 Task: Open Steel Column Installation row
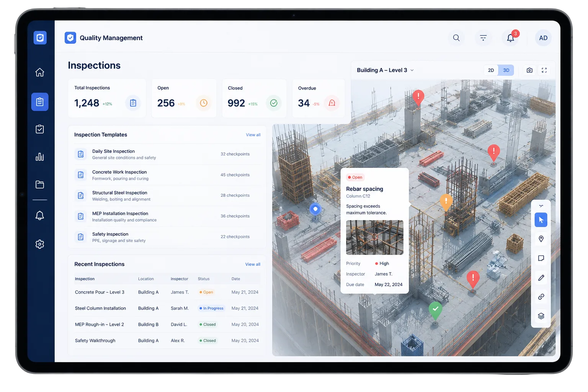167,309
